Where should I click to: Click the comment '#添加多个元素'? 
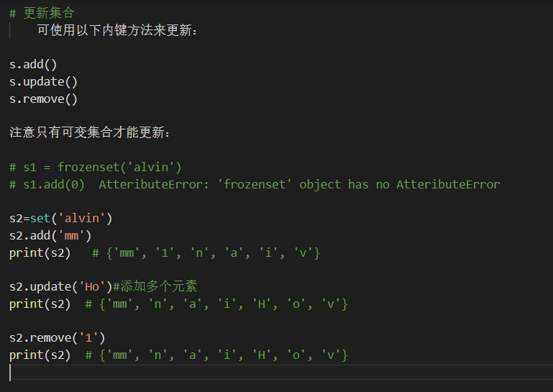pyautogui.click(x=155, y=286)
